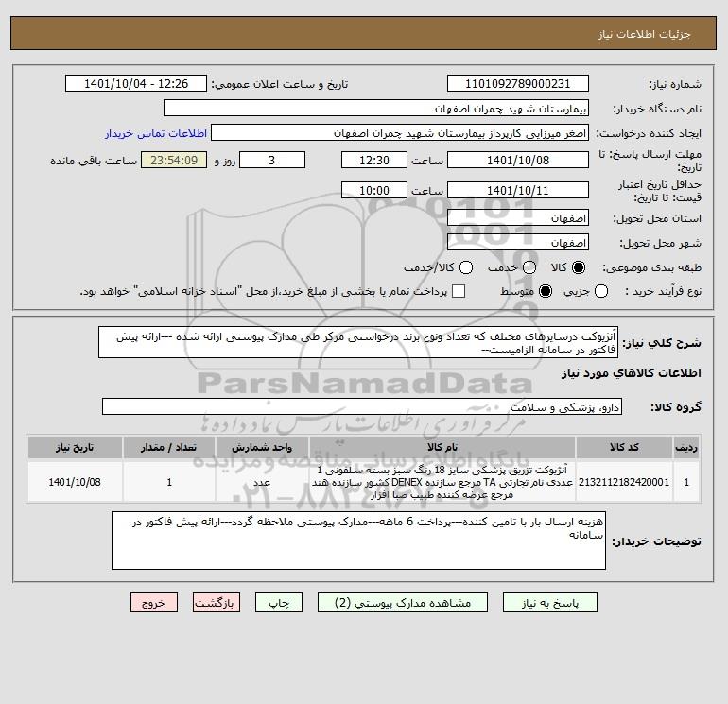The image size is (728, 704).
Task: Click the خروج exit button
Action: [x=154, y=603]
